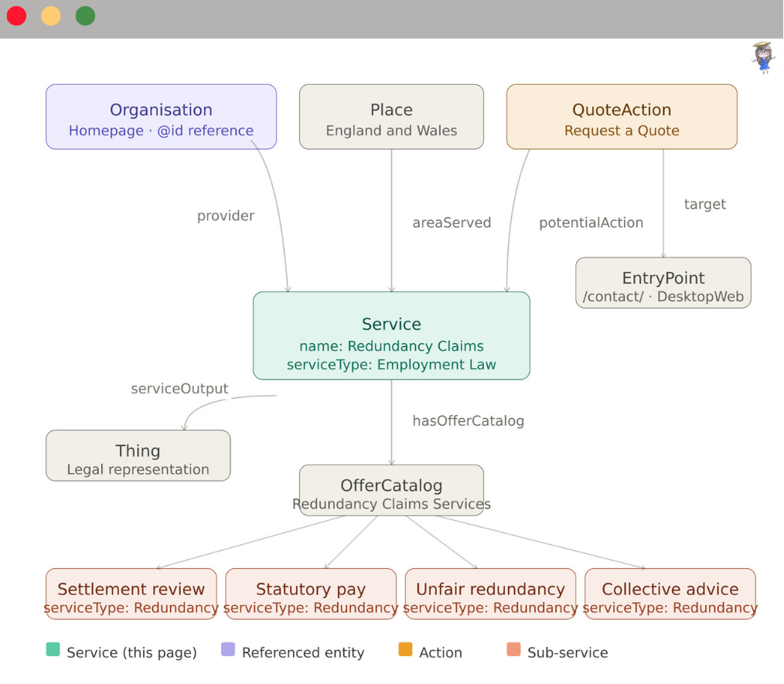
Task: Click the yellow traffic-light window control
Action: point(51,15)
